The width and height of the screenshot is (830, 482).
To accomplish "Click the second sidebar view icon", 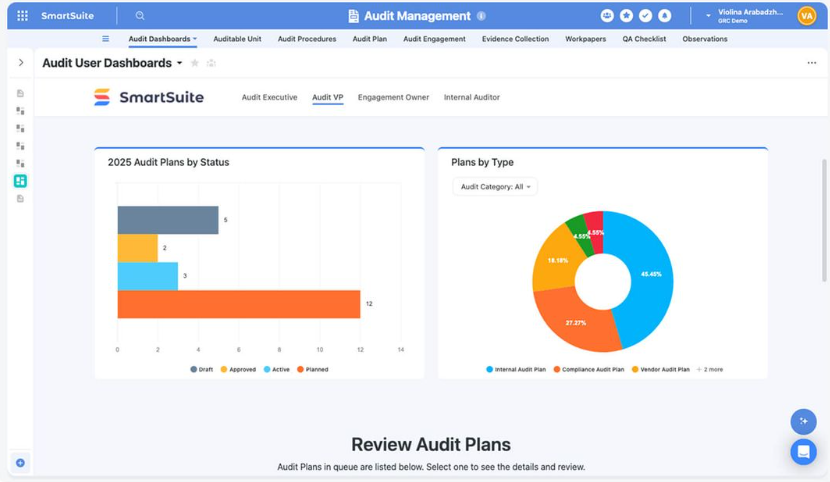I will pyautogui.click(x=20, y=111).
